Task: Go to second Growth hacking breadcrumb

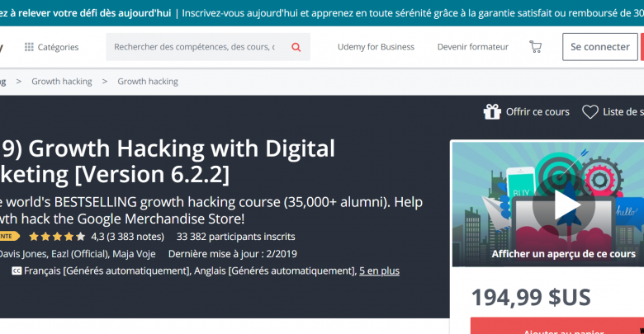Action: pos(148,82)
